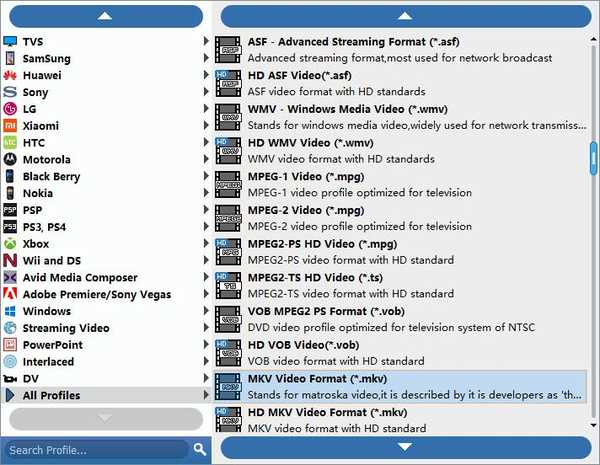Expand the Xiaomi submenu arrow
The height and width of the screenshot is (465, 600).
(x=206, y=125)
